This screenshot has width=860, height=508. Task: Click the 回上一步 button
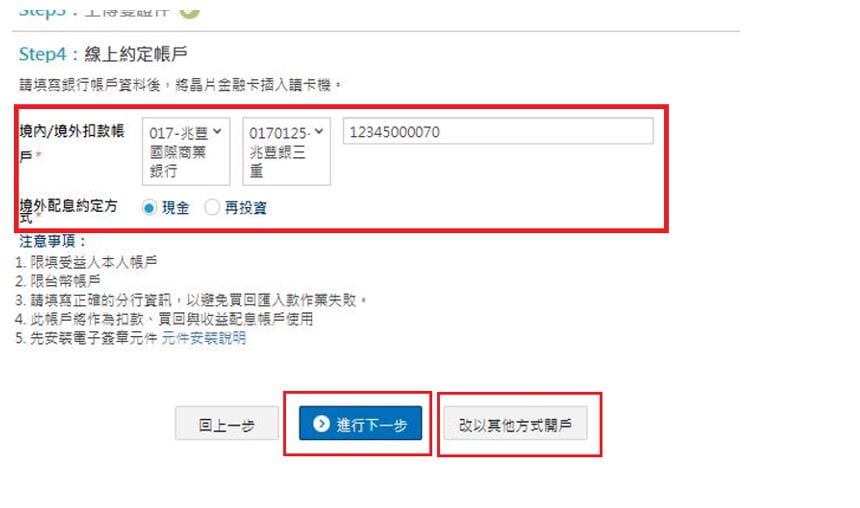coord(227,424)
